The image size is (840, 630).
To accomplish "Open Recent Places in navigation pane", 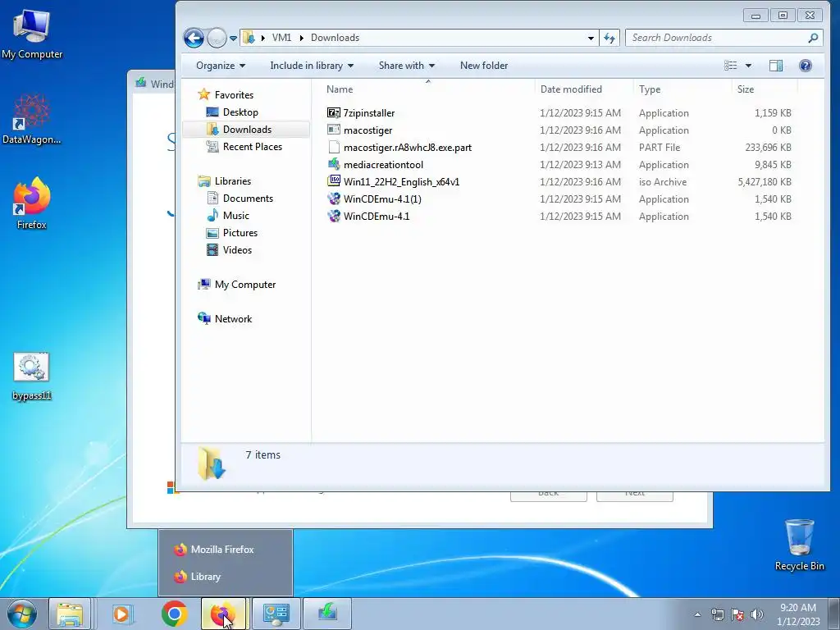I will pos(253,146).
